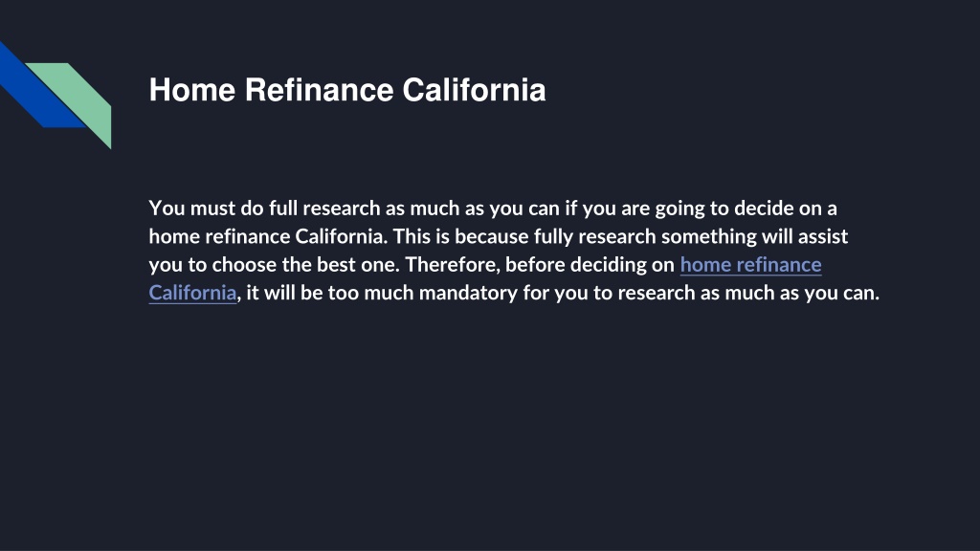980x551 pixels.
Task: Click the underlined "California" link word
Action: coord(192,293)
